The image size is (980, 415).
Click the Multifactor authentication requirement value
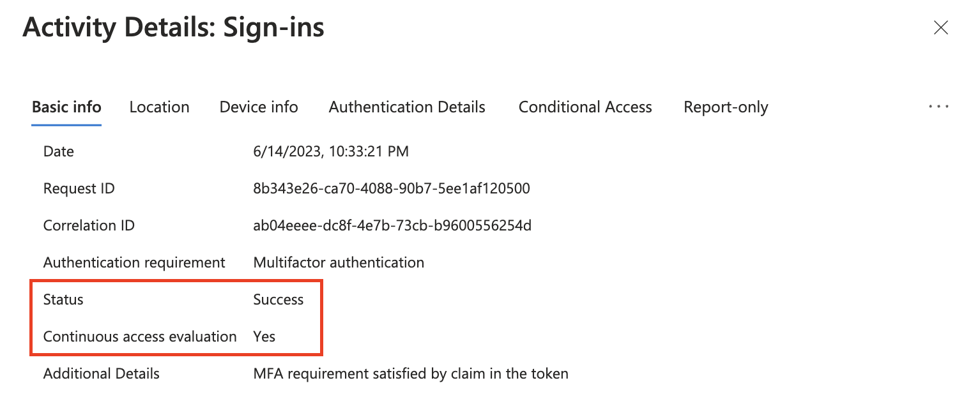click(339, 262)
